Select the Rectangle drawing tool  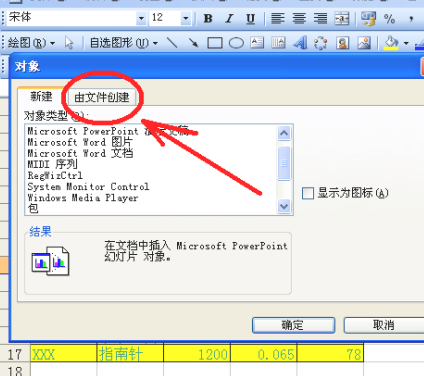(x=215, y=43)
